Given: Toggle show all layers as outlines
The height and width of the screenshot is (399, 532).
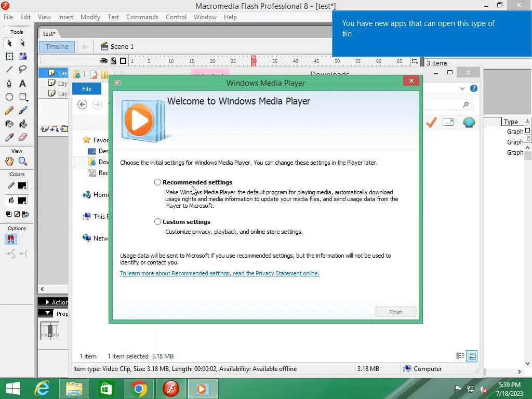Looking at the screenshot, I should [x=123, y=61].
